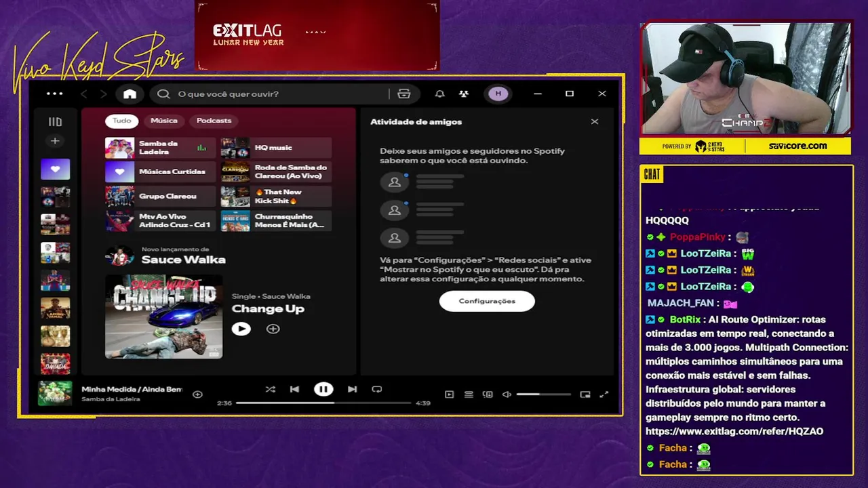Open the Spotify Home page

pyautogui.click(x=130, y=94)
